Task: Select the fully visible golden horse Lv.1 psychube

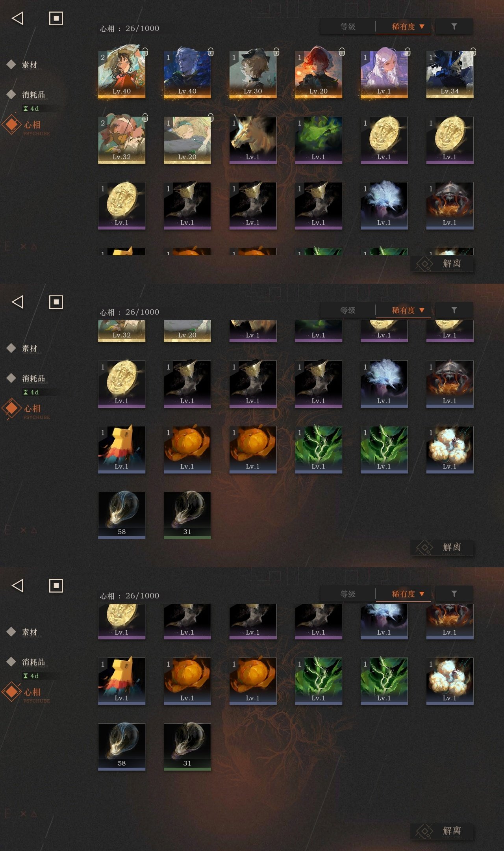Action: coord(253,140)
